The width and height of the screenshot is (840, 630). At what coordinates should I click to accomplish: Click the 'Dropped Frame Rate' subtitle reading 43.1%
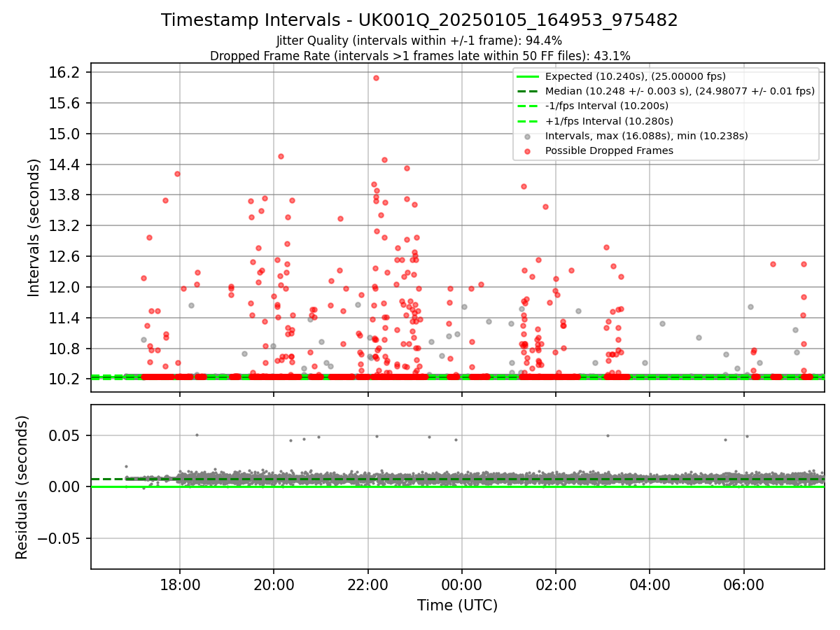tap(419, 56)
